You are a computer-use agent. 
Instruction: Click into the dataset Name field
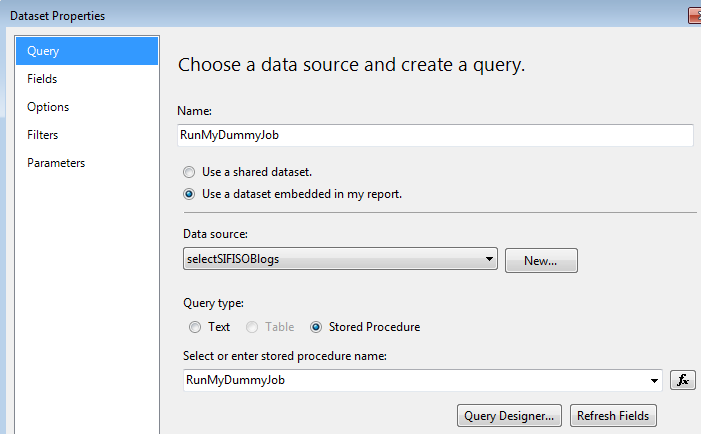435,135
